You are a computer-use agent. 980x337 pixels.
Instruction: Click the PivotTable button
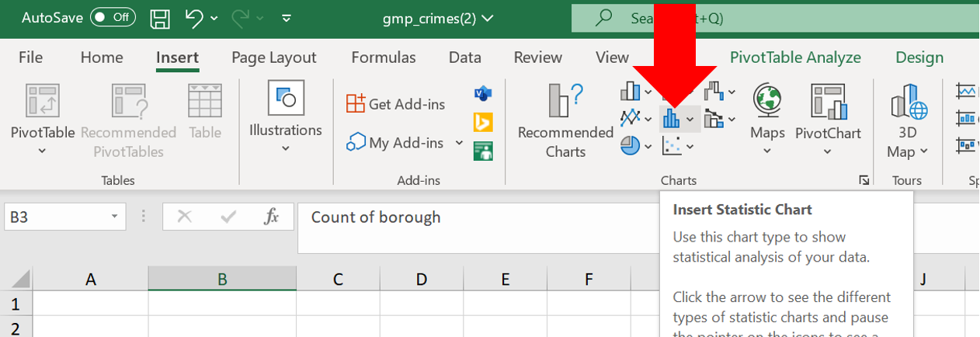(x=43, y=118)
